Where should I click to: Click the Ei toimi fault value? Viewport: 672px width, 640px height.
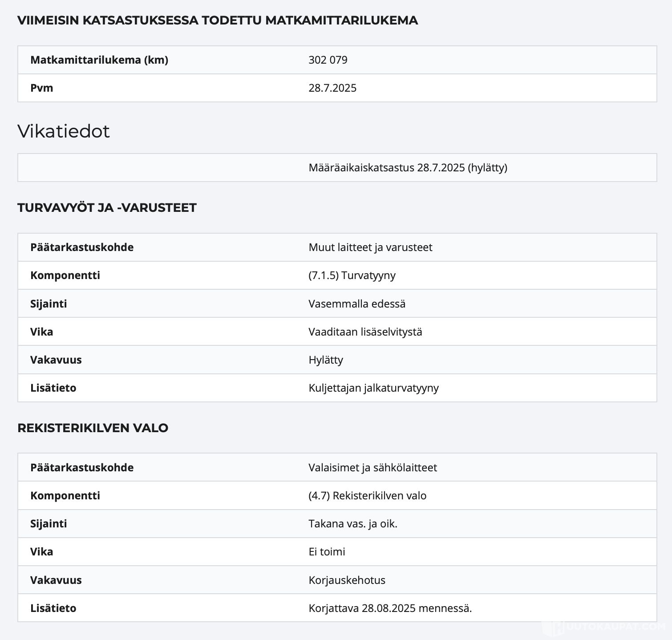pyautogui.click(x=327, y=551)
